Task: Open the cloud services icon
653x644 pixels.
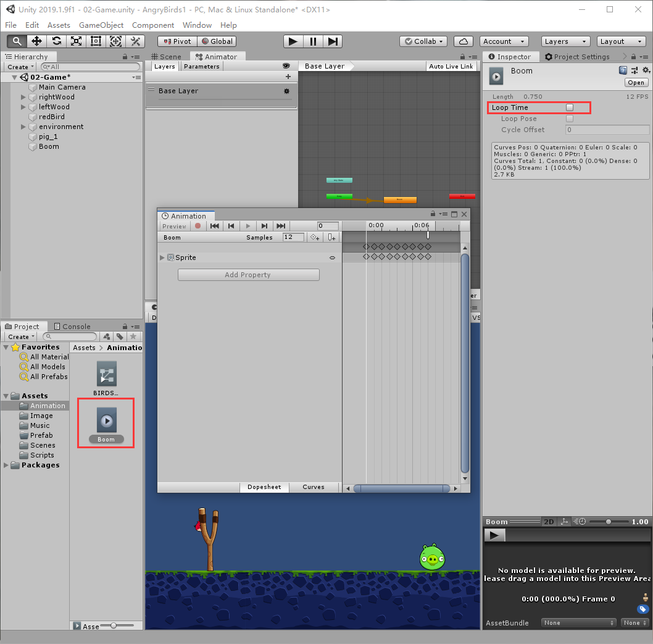Action: point(464,41)
